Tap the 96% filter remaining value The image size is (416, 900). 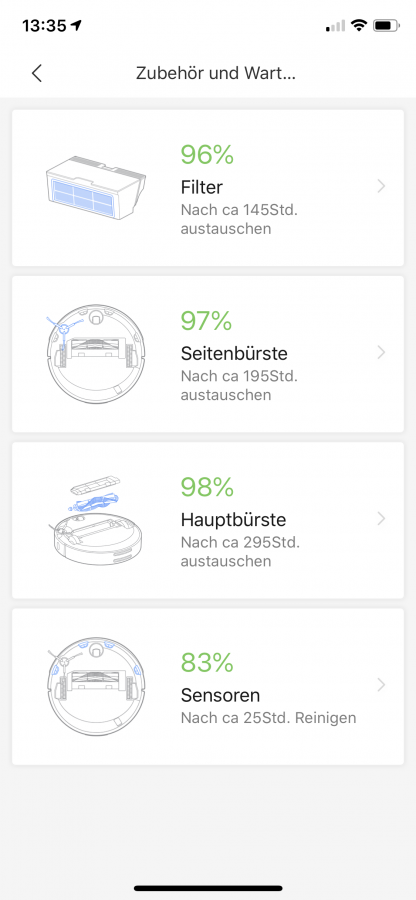(x=207, y=154)
